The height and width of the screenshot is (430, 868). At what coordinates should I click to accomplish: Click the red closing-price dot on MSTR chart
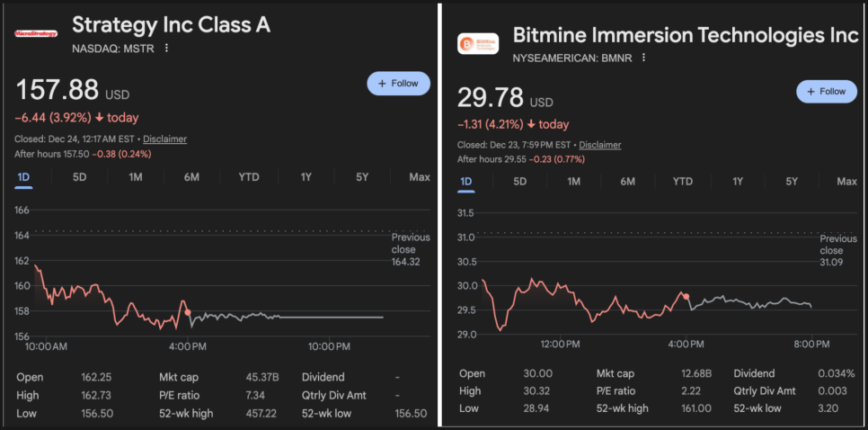point(187,312)
